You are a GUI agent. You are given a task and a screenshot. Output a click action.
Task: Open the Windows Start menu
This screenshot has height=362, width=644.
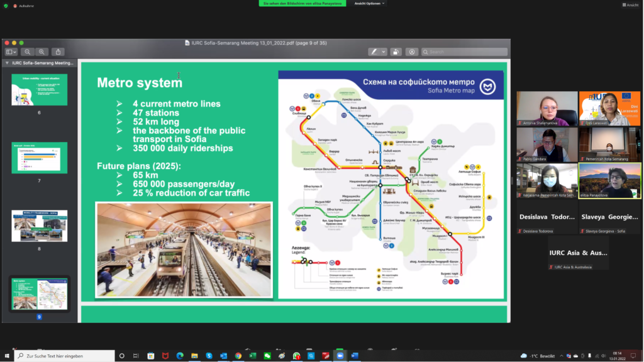pos(7,356)
